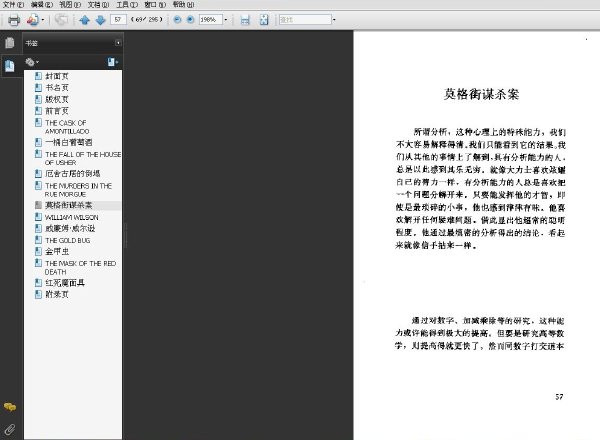Image resolution: width=600 pixels, height=440 pixels.
Task: Select THE GOLD BUG bookmark
Action: 67,240
